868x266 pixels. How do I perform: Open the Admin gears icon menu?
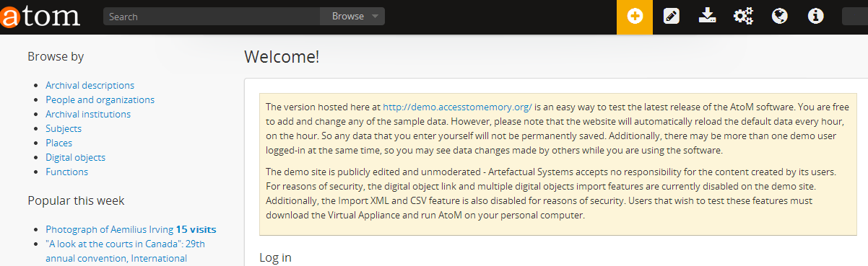(x=743, y=17)
